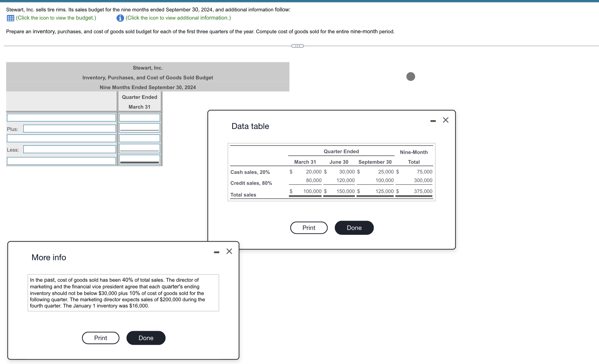Click the gray circle indicator
This screenshot has height=364, width=599.
tap(410, 77)
